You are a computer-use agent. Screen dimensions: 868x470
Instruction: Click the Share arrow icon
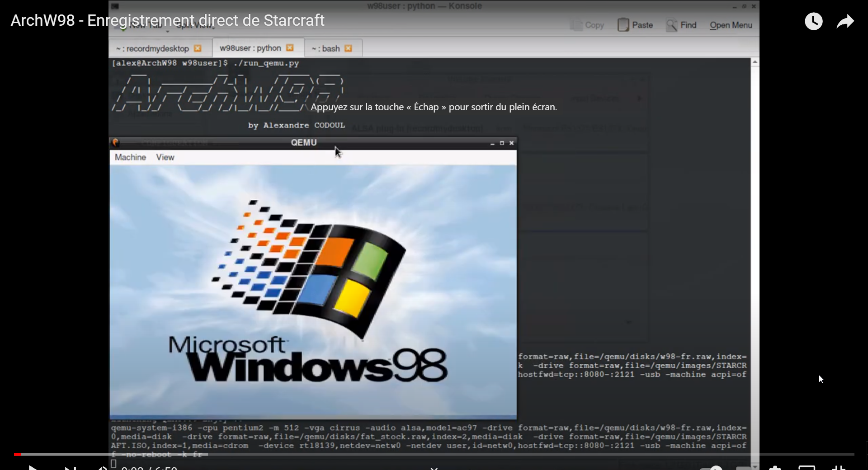(x=845, y=21)
